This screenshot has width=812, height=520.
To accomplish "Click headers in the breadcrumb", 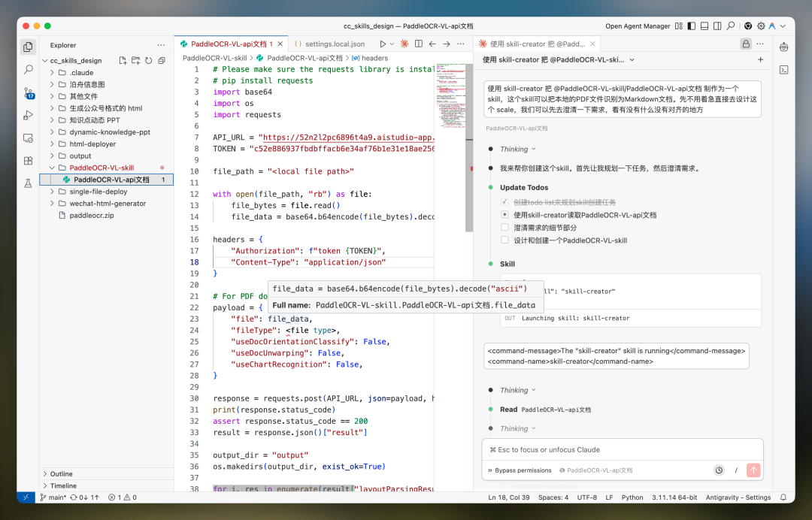I will tap(375, 58).
